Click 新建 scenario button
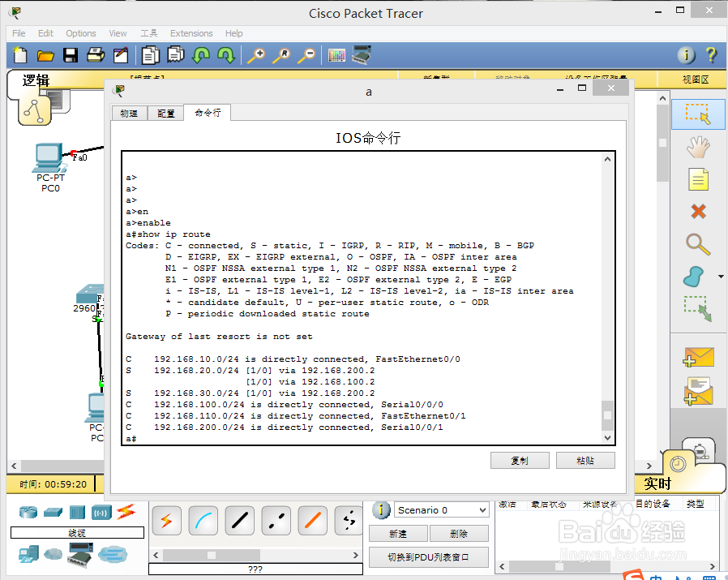The height and width of the screenshot is (580, 728). 398,534
